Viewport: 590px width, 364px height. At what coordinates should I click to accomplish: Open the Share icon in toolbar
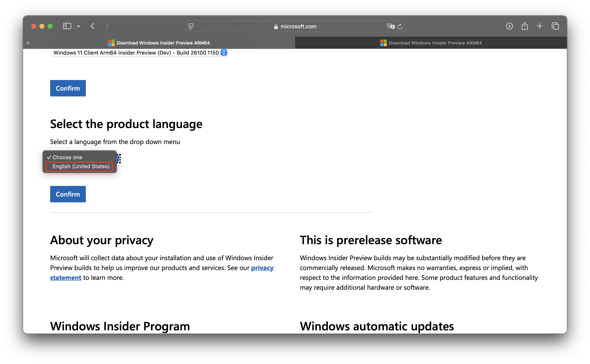525,26
